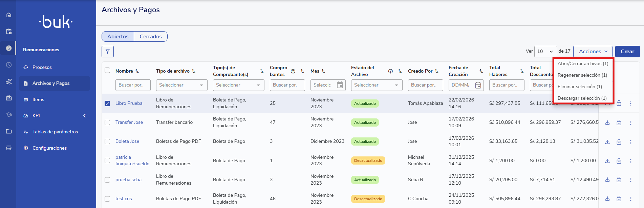Viewport: 644px width, 208px height.
Task: Click help icon next to Comprobantes header
Action: click(293, 71)
